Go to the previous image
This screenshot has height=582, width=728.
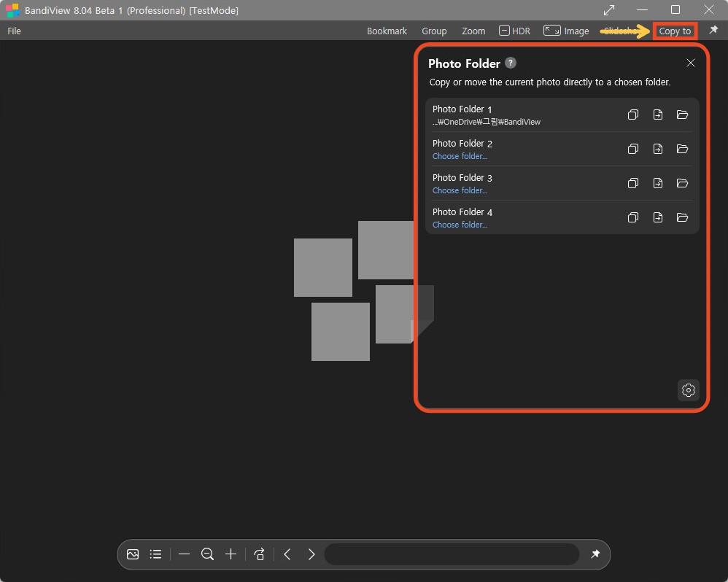click(x=287, y=554)
